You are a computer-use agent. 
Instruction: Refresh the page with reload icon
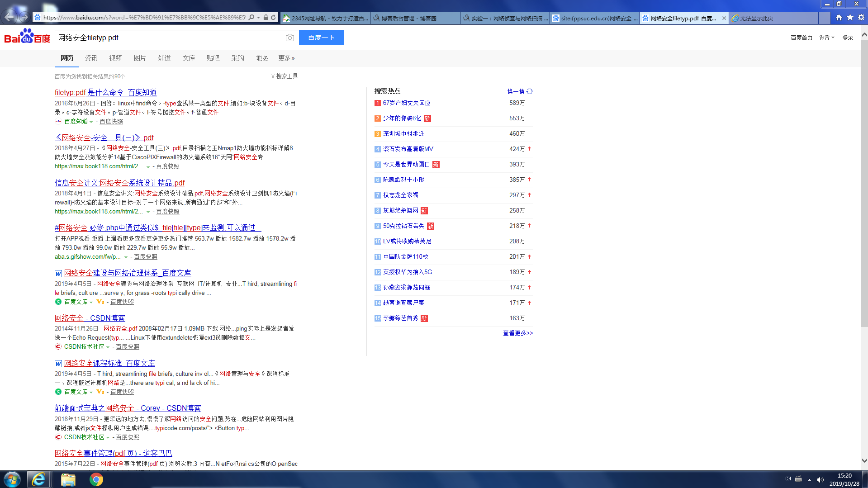pyautogui.click(x=273, y=18)
